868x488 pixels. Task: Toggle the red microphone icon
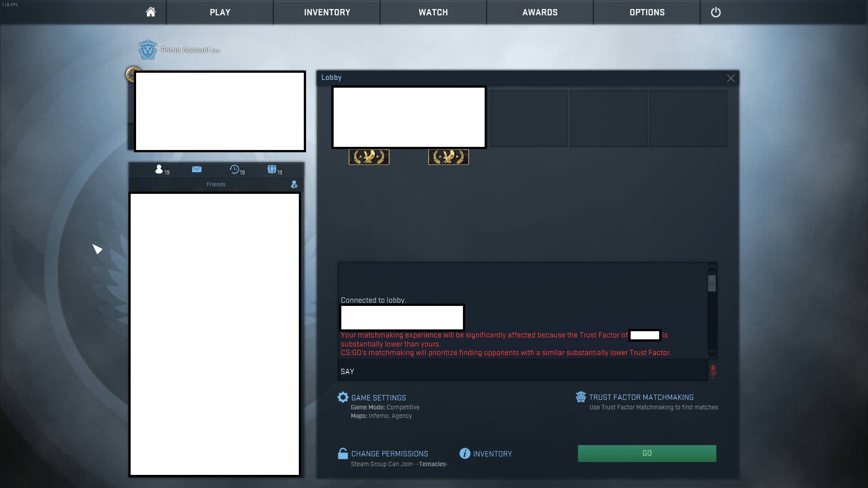(713, 371)
